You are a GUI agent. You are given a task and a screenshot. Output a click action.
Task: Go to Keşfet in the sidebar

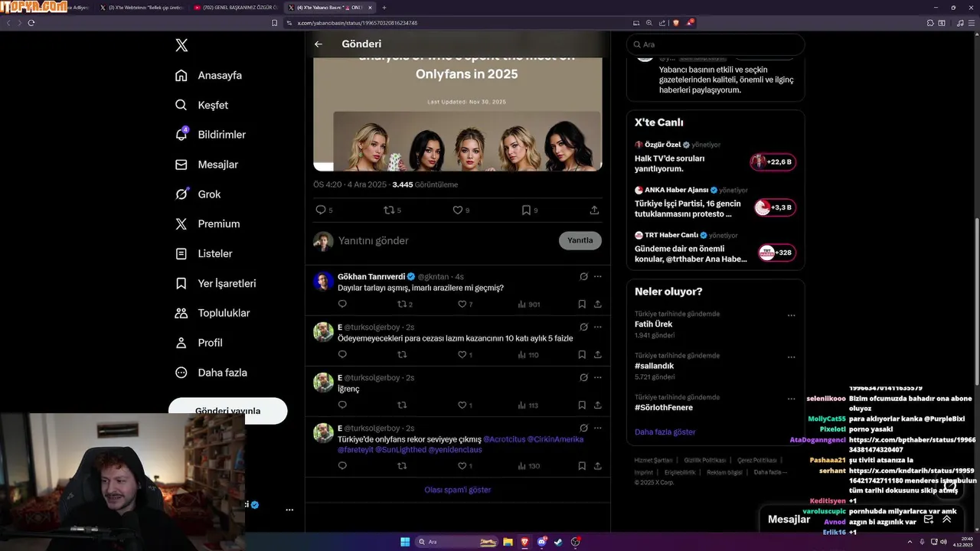(x=202, y=105)
